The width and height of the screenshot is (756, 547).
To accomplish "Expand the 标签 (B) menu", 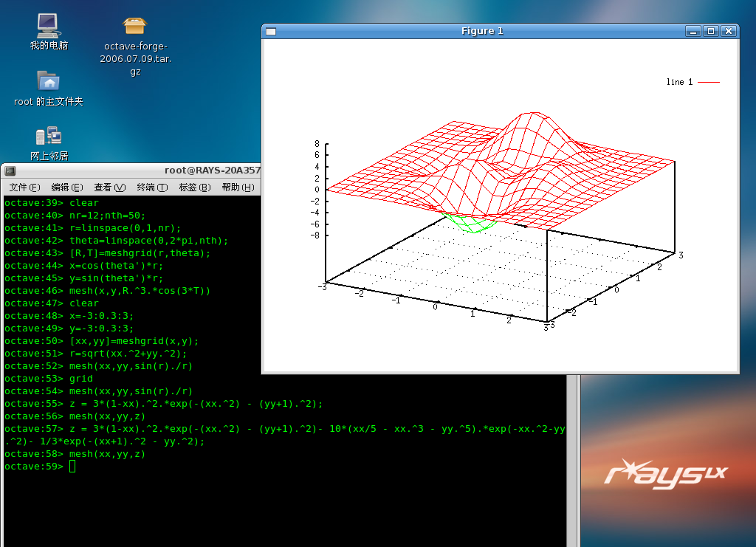I will 195,188.
